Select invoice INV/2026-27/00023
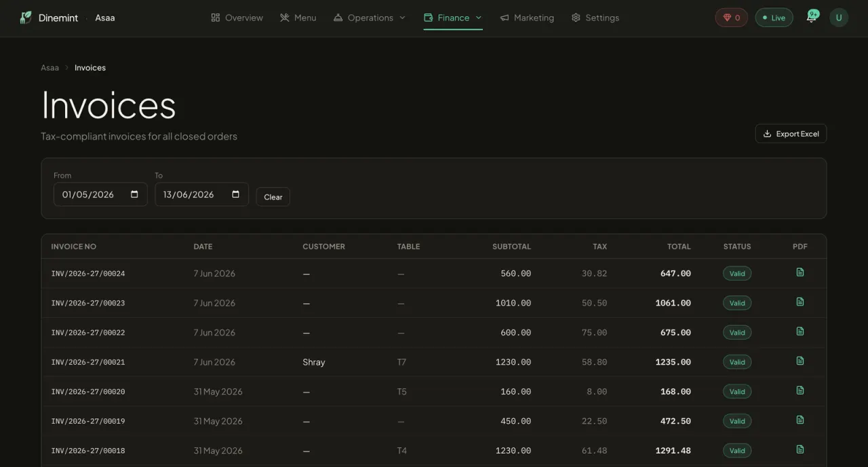 coord(88,303)
